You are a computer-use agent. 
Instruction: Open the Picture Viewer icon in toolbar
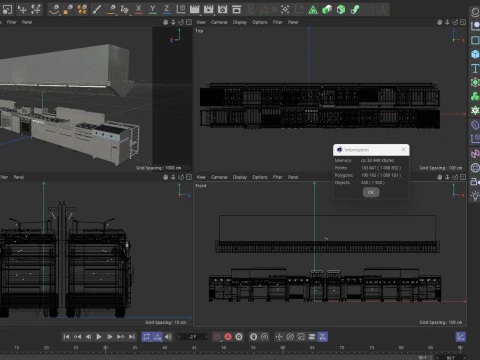pyautogui.click(x=236, y=9)
